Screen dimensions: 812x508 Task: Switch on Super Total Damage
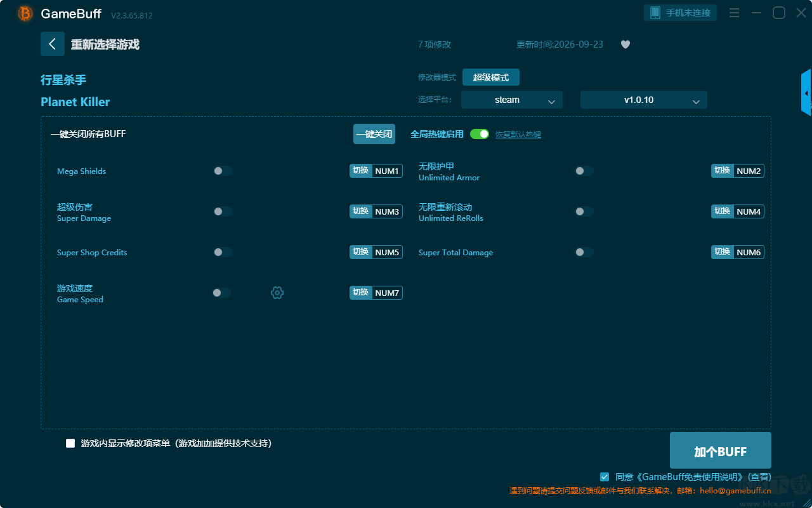(584, 252)
